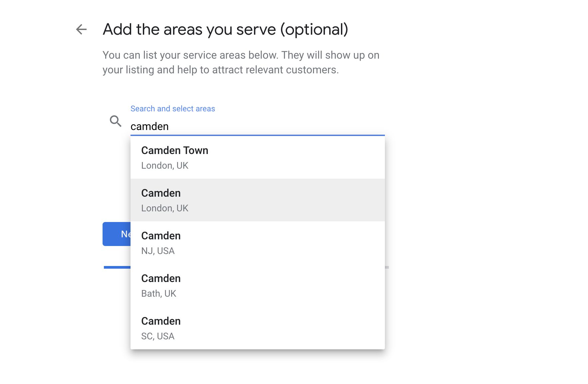This screenshot has width=588, height=384.
Task: Click 'Bath, UK' subtitle in the suggestions
Action: coord(158,293)
